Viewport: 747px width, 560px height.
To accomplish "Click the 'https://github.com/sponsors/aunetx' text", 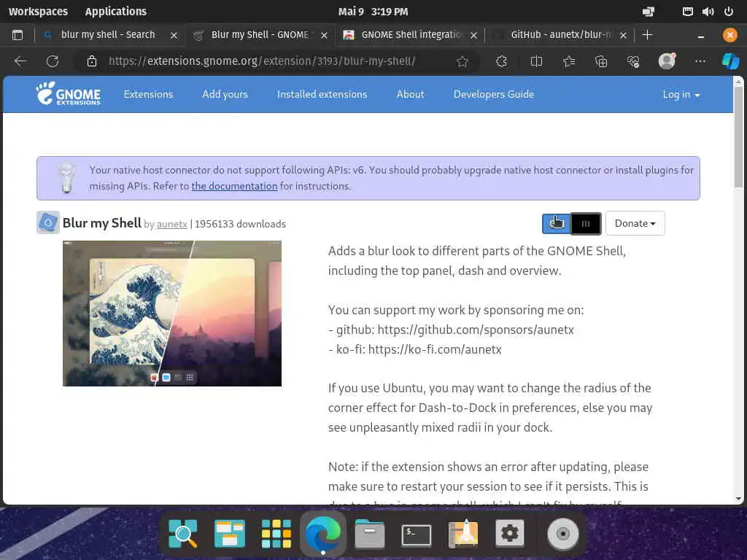I will pos(476,330).
